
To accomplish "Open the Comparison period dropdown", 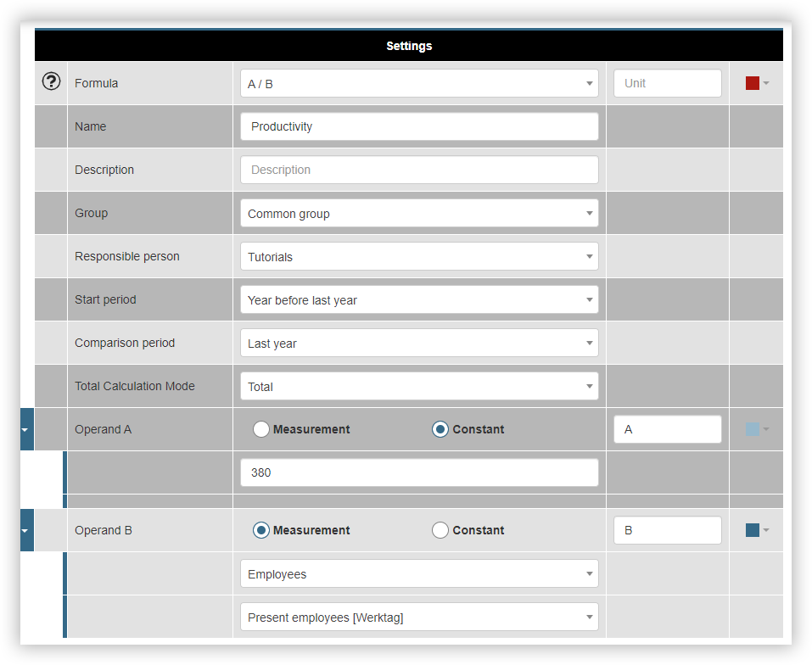I will click(589, 343).
